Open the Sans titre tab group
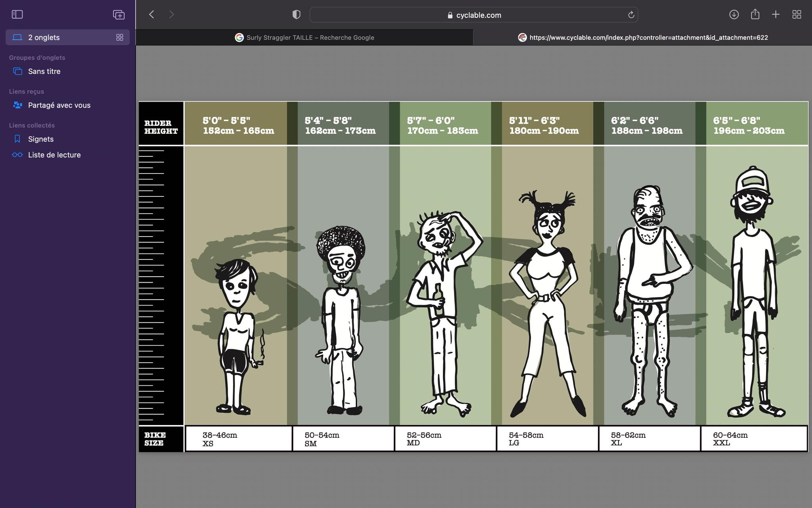The width and height of the screenshot is (812, 508). pos(67,71)
